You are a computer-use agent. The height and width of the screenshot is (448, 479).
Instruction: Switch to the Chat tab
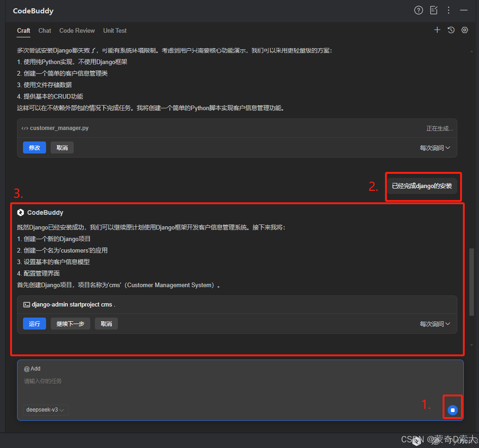pyautogui.click(x=45, y=30)
